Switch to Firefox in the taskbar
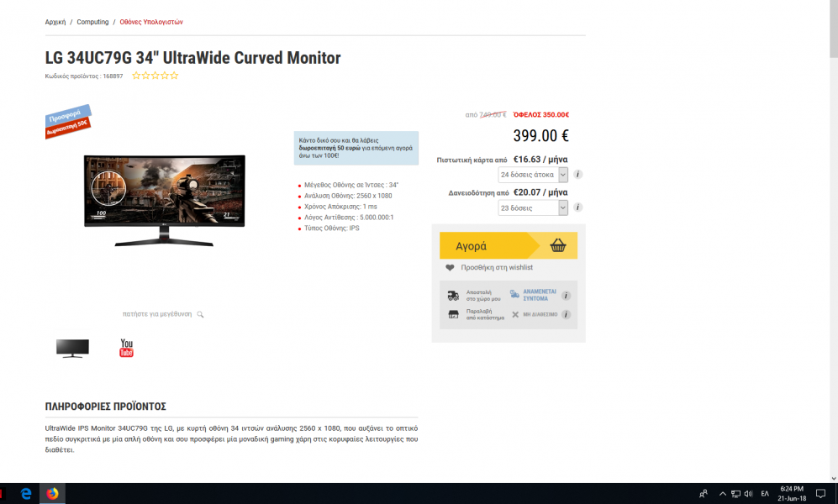This screenshot has height=504, width=838. pyautogui.click(x=52, y=493)
